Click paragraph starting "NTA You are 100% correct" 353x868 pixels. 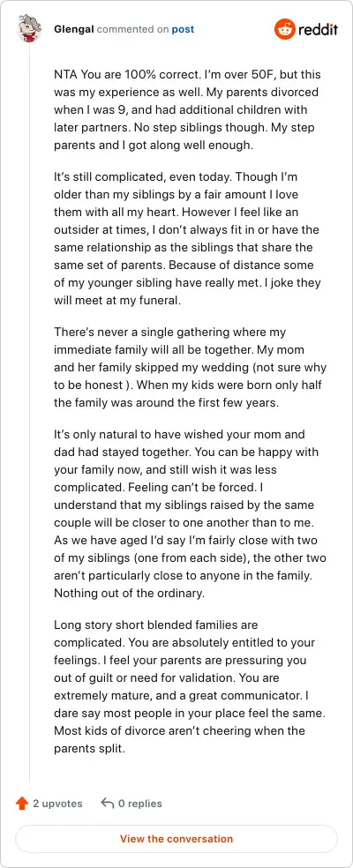188,109
